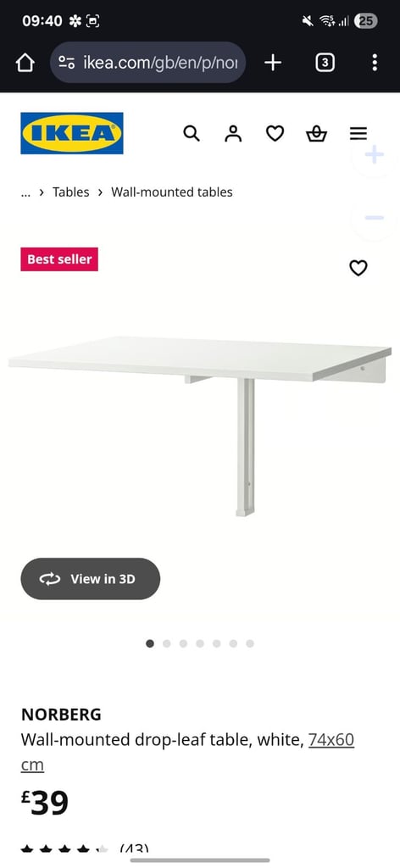The width and height of the screenshot is (400, 868).
Task: Click the zoom in plus button
Action: 374,155
